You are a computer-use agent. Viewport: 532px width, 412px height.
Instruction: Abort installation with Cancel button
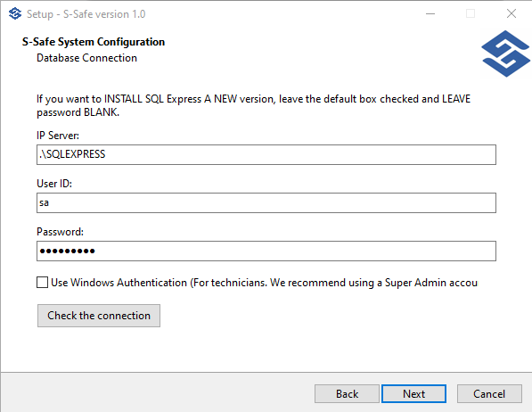(489, 394)
